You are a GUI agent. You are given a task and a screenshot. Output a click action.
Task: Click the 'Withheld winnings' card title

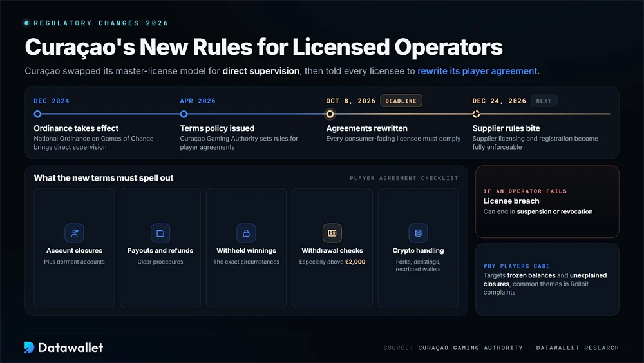[247, 250]
